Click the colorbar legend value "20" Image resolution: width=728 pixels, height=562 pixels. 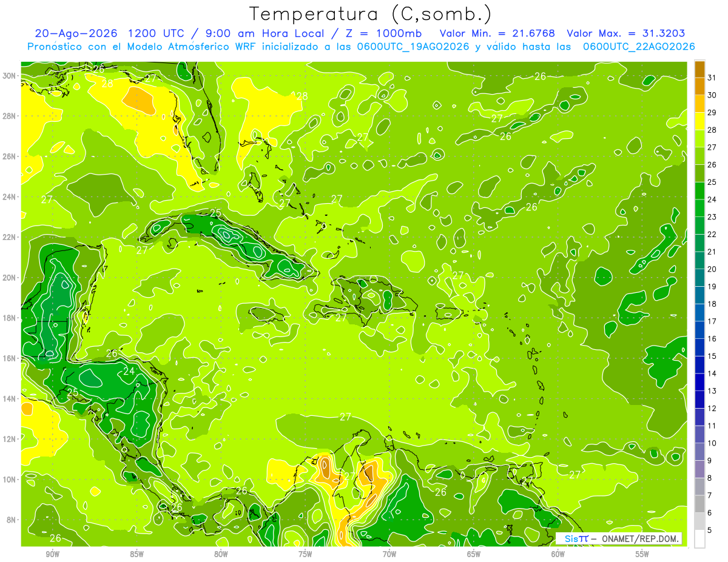tap(712, 269)
